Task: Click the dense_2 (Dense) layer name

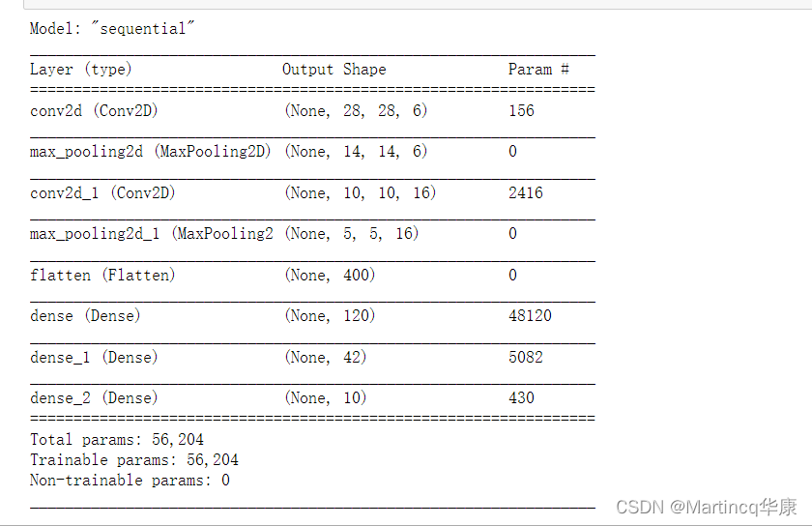Action: point(94,398)
